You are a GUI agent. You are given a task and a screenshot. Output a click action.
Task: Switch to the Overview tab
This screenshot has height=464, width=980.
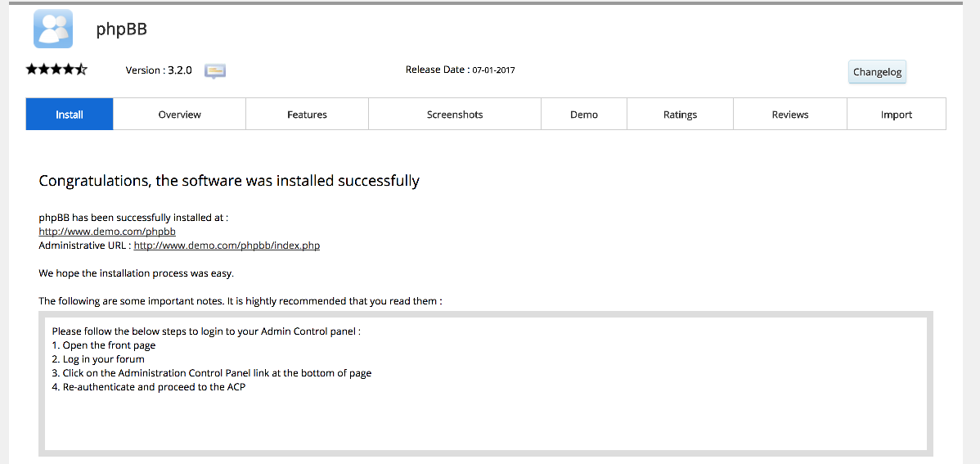click(x=179, y=115)
